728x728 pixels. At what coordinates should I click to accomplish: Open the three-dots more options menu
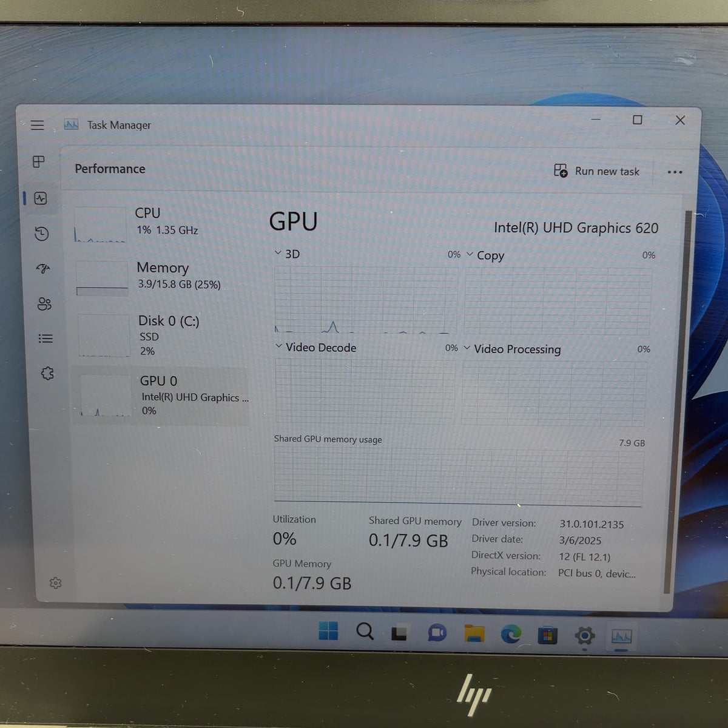pyautogui.click(x=675, y=172)
